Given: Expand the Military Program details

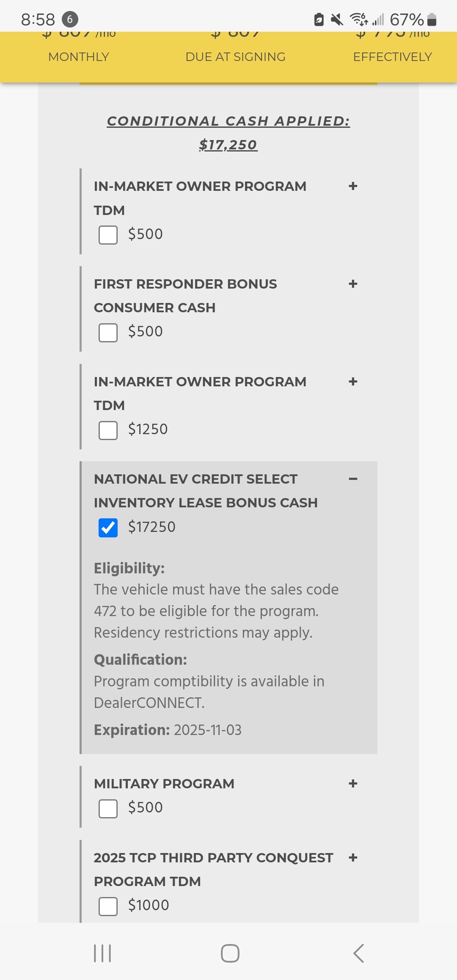Looking at the screenshot, I should [353, 784].
